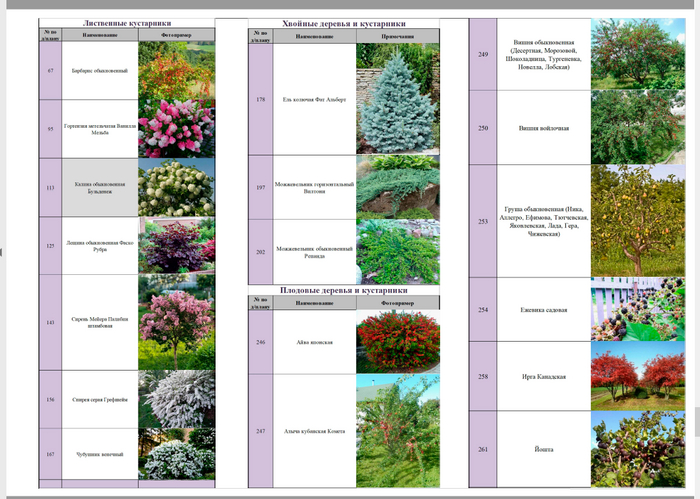Screen dimensions: 700x499
Task: Click the pink hydrangea photo in row 95
Action: click(x=177, y=129)
